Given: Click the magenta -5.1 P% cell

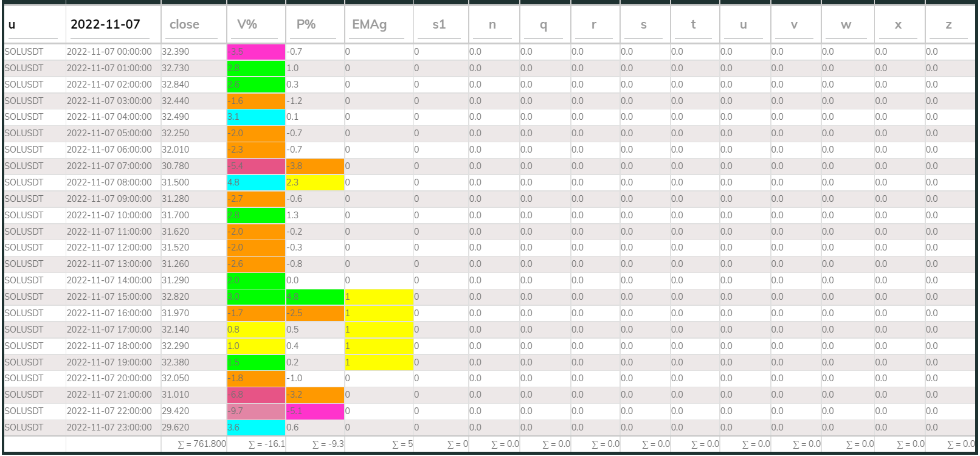Looking at the screenshot, I should pos(314,411).
